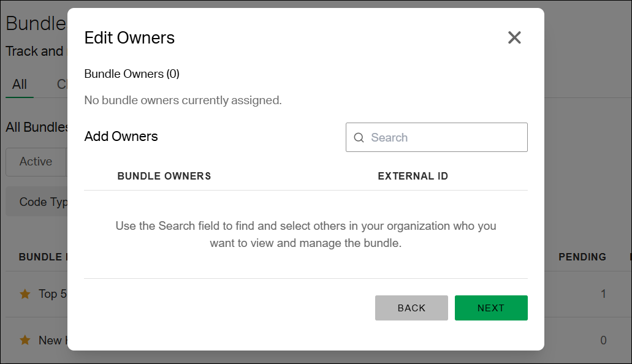Screen dimensions: 632x364
Task: Click the Search field instruction message
Action: [306, 234]
